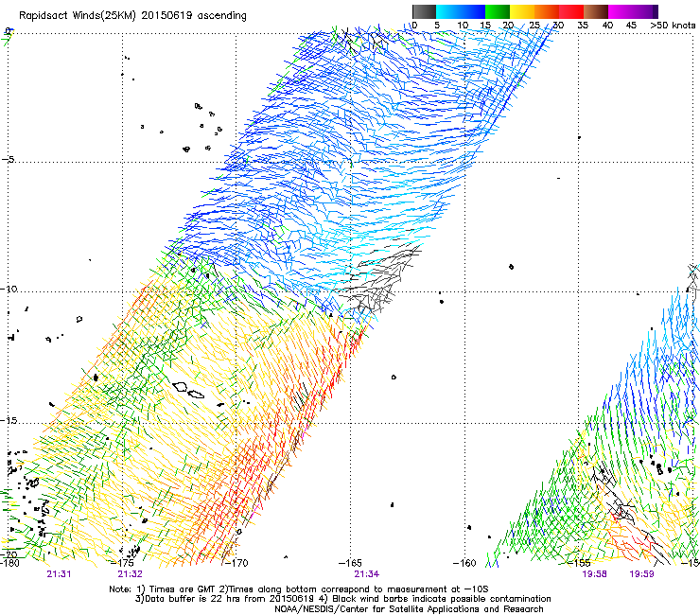The image size is (700, 615).
Task: Click the '-175' longitude axis label
Action: pos(122,563)
